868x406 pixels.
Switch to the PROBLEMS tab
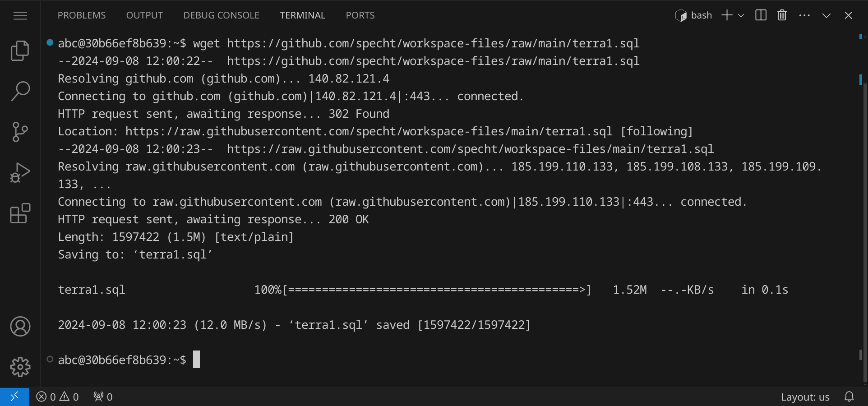coord(82,15)
